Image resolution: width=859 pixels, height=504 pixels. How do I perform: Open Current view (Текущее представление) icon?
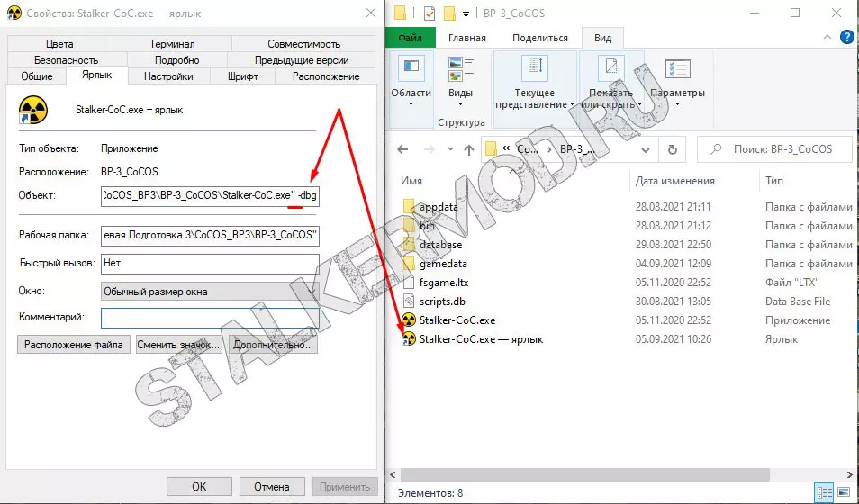pos(534,67)
